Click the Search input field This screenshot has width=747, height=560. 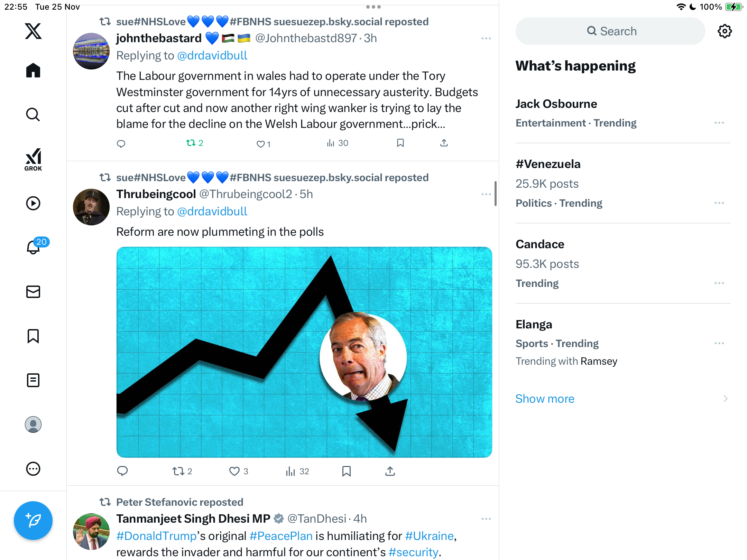(x=610, y=31)
